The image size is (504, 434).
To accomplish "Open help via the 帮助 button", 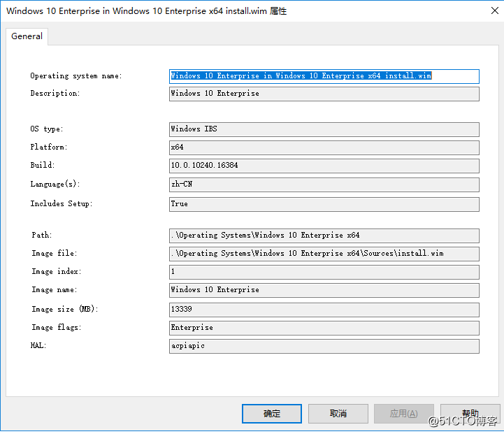I will click(x=470, y=414).
